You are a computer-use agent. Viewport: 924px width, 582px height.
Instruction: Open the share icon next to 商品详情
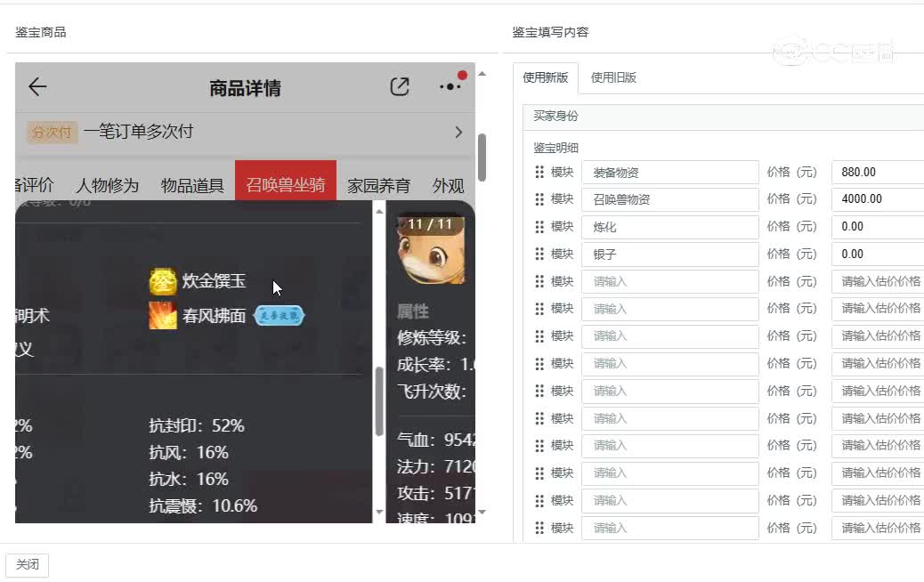pos(400,85)
